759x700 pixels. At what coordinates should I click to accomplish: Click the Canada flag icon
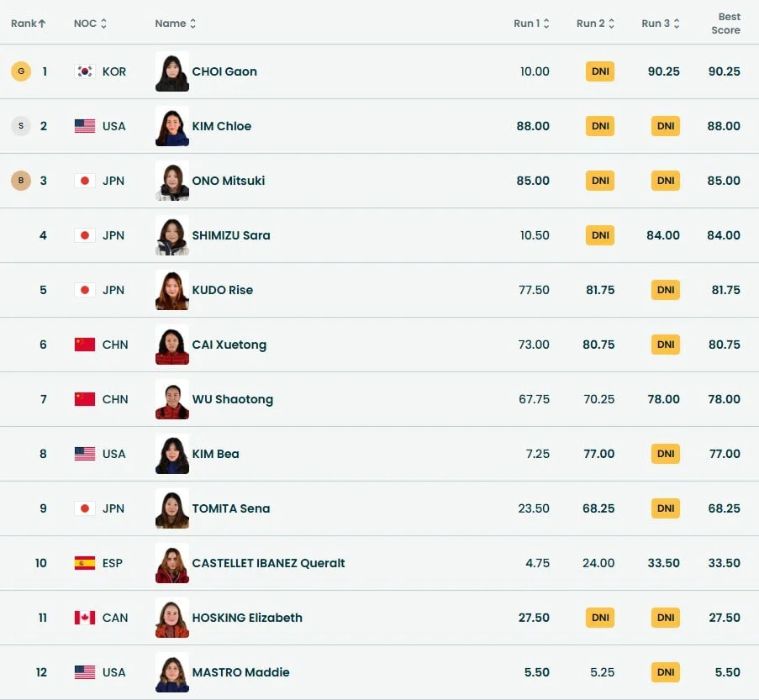click(85, 618)
